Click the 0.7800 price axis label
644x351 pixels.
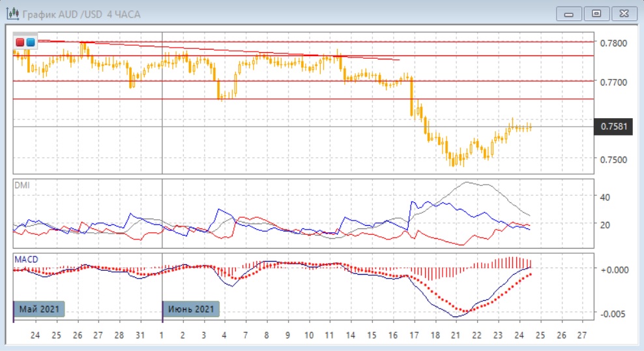click(x=615, y=43)
